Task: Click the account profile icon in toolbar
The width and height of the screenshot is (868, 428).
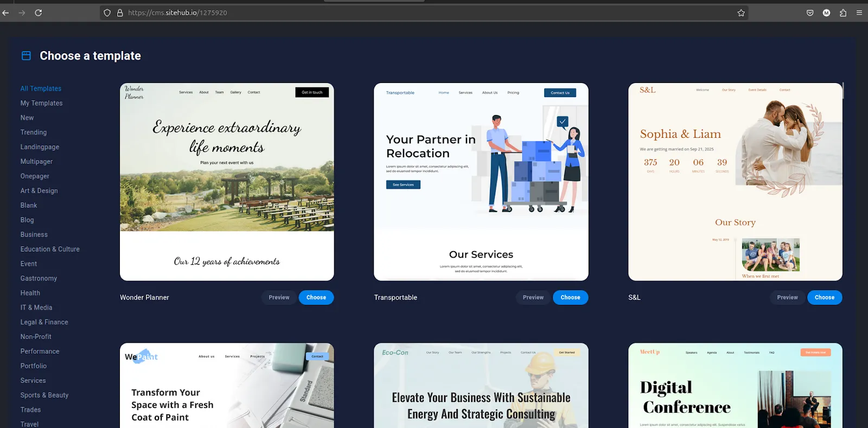Action: (x=826, y=13)
